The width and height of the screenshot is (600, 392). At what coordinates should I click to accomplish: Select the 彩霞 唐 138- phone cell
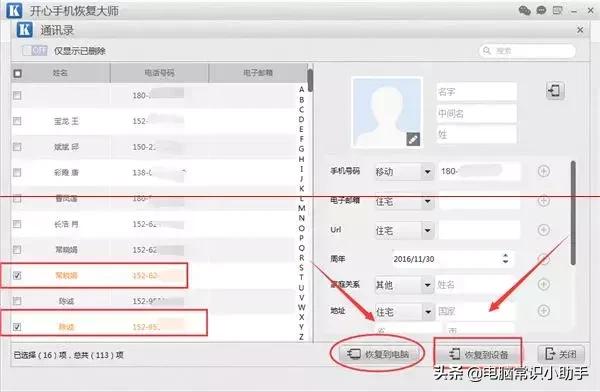[160, 173]
